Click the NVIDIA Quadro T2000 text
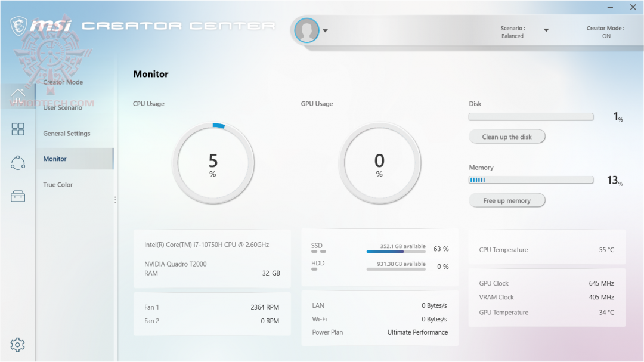The width and height of the screenshot is (644, 362). point(175,264)
